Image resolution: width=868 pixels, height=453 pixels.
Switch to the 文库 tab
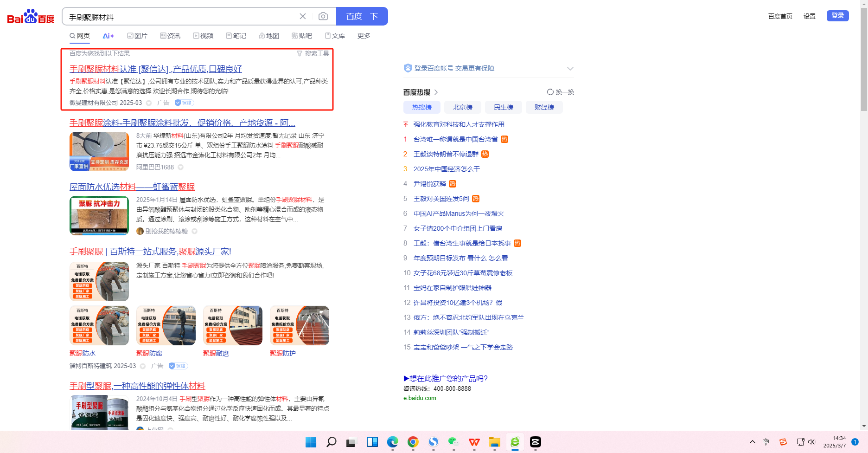coord(335,36)
